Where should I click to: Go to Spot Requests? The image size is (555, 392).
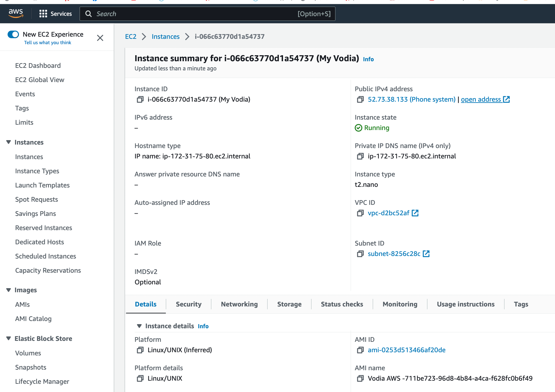(37, 199)
